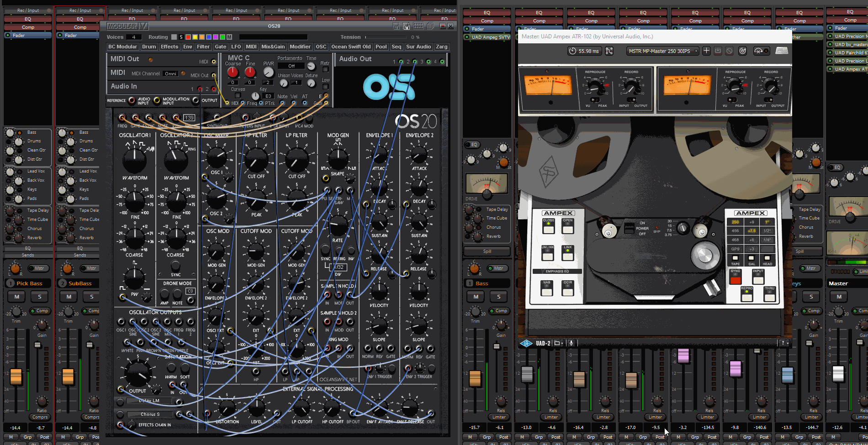Click the target compare icon in Ampex toolbar
Image resolution: width=868 pixels, height=445 pixels.
[743, 51]
